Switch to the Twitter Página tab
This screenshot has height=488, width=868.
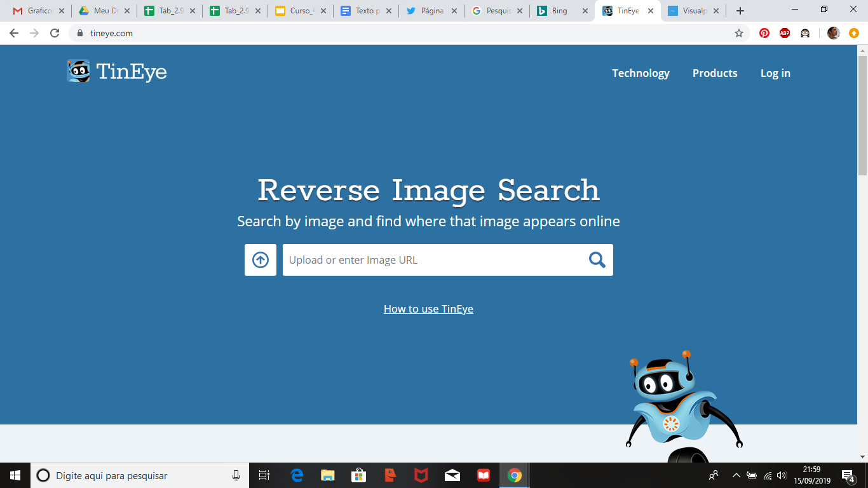point(431,11)
